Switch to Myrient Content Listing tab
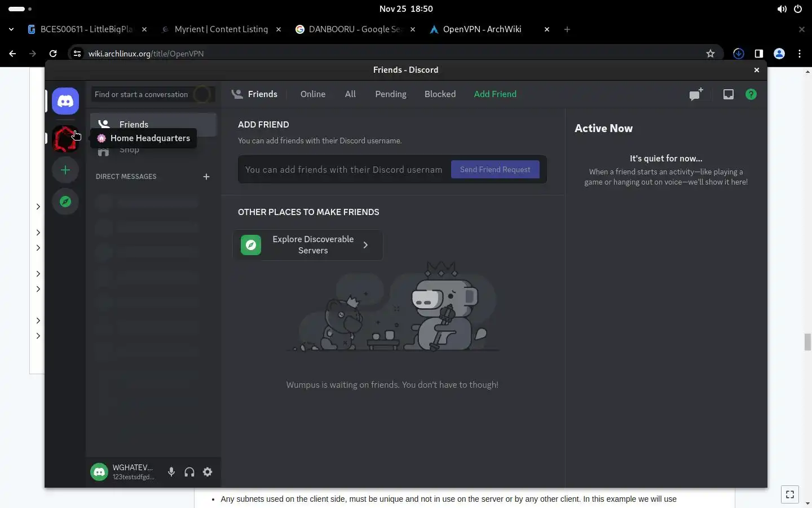812x508 pixels. click(221, 29)
